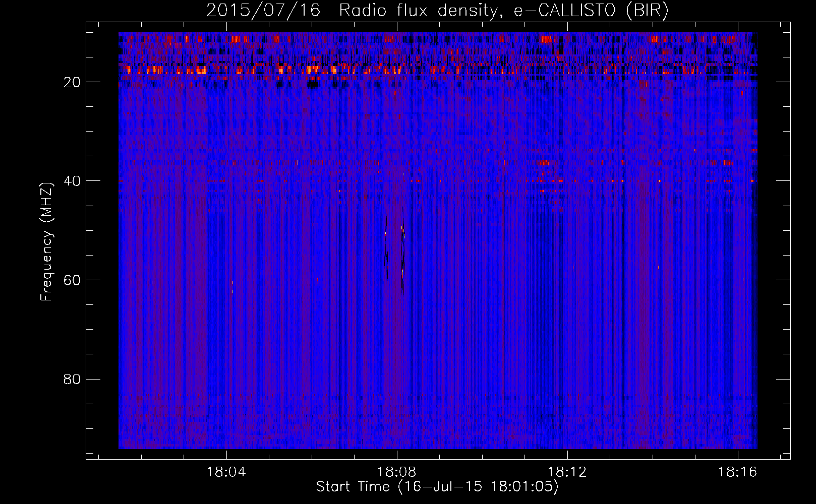Click the 18:12 time tick label
Screen dimensions: 816x504
coord(567,472)
